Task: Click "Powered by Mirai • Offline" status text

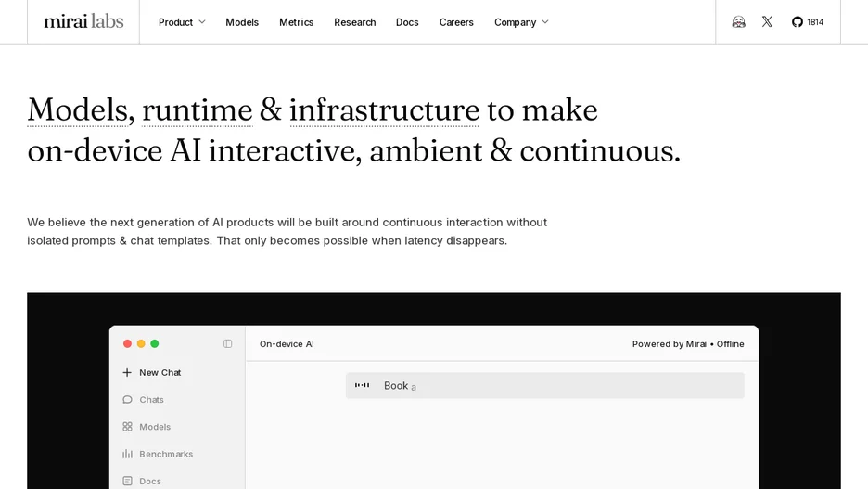Action: tap(688, 344)
